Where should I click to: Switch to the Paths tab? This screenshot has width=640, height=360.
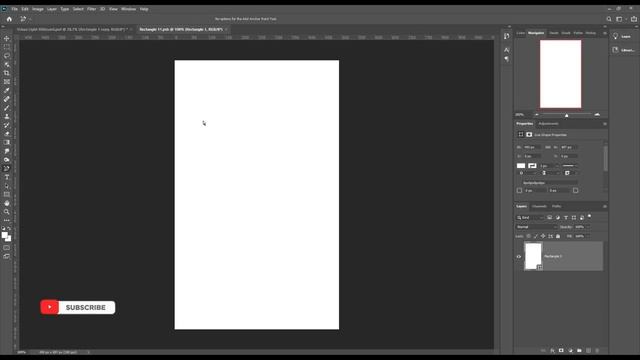click(x=557, y=207)
